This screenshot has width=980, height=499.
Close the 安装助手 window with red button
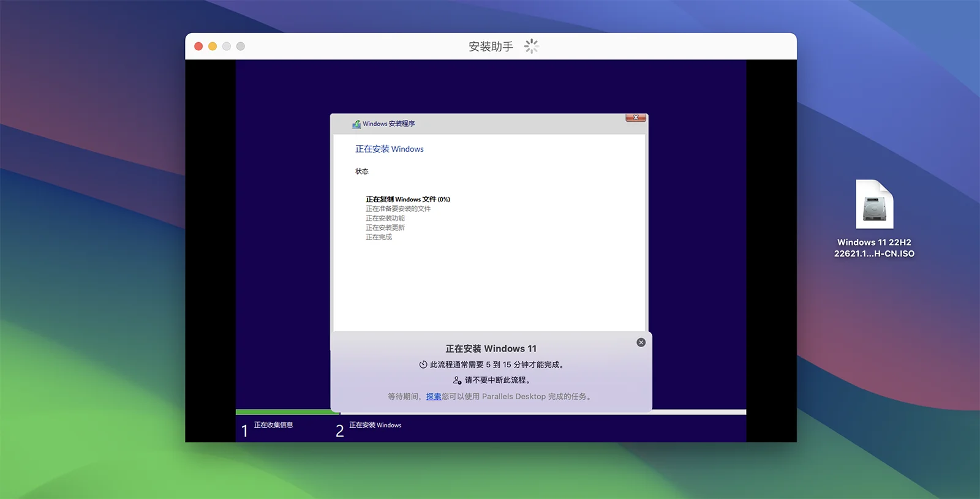click(198, 47)
